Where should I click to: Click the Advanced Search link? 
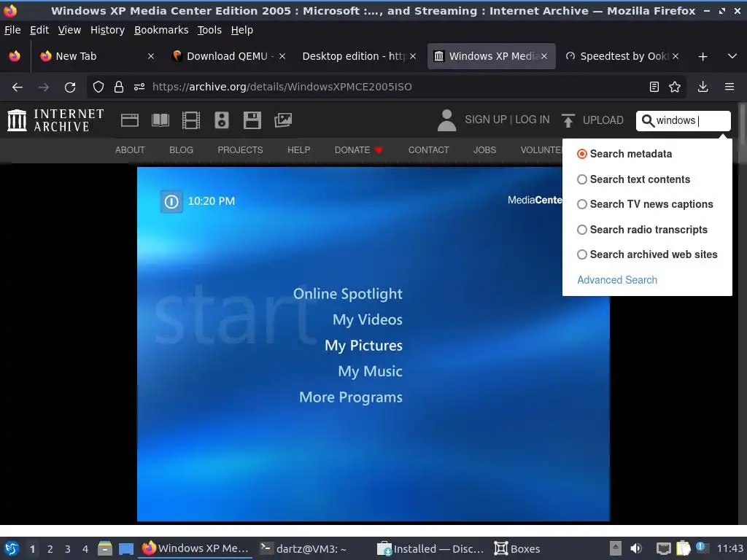pos(617,280)
